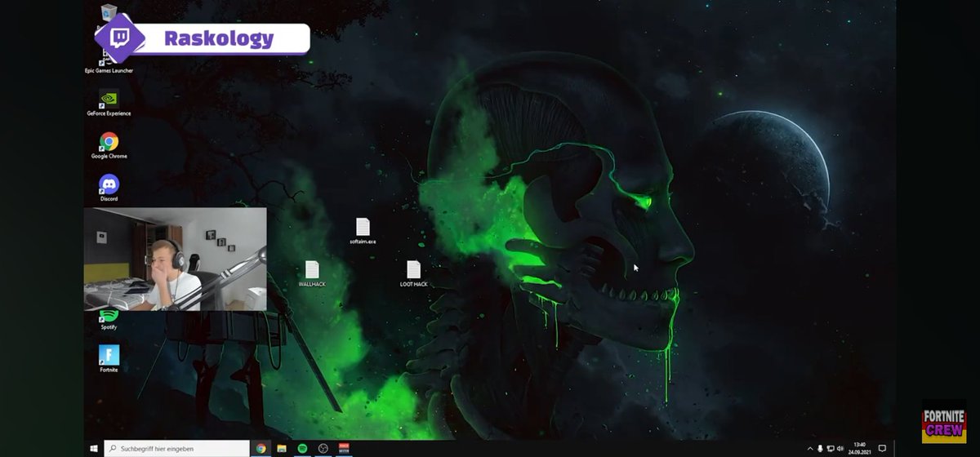Open the red-and-black taskbar app icon

[344, 448]
